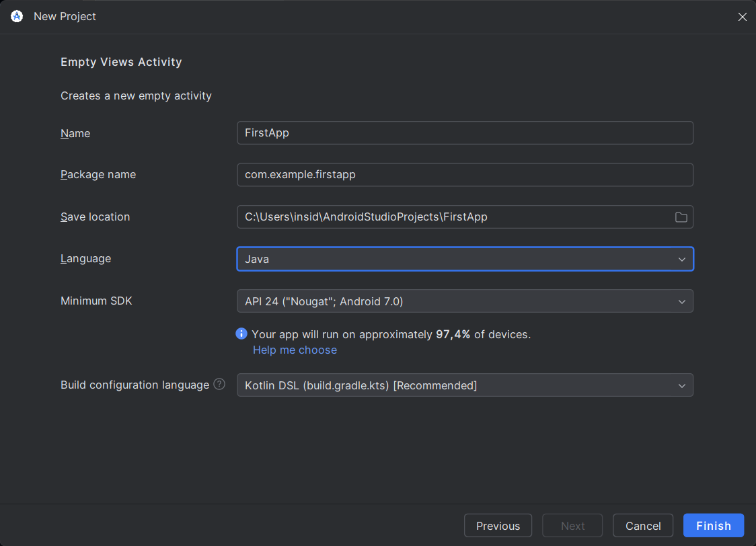Select the Package name label

[98, 175]
